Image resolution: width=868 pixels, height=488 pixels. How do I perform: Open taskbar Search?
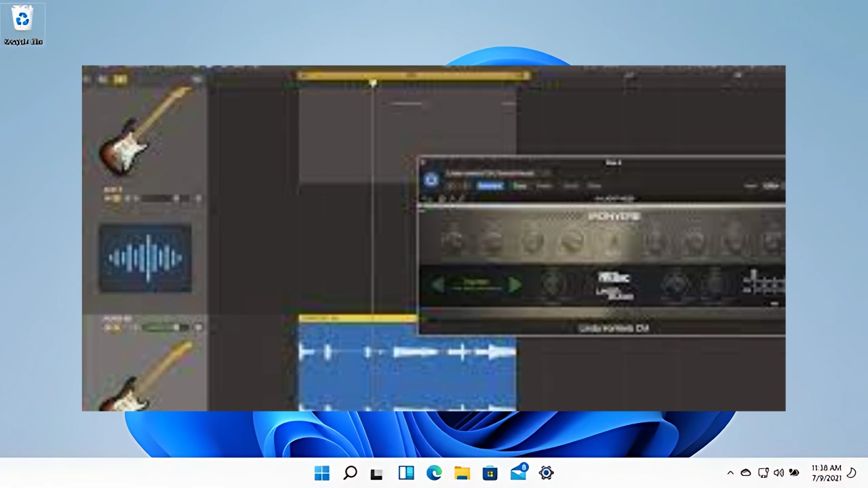point(350,473)
